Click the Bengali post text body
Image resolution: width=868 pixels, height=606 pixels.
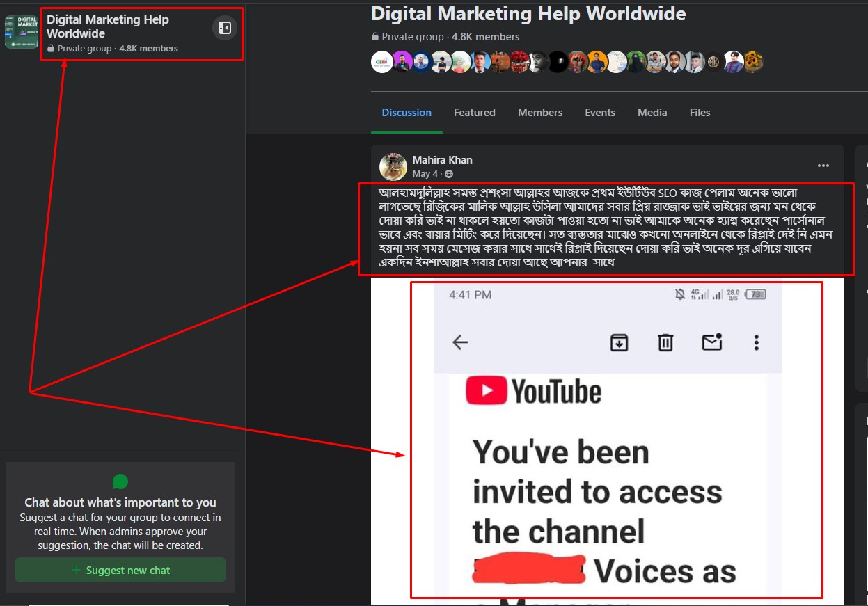[606, 228]
